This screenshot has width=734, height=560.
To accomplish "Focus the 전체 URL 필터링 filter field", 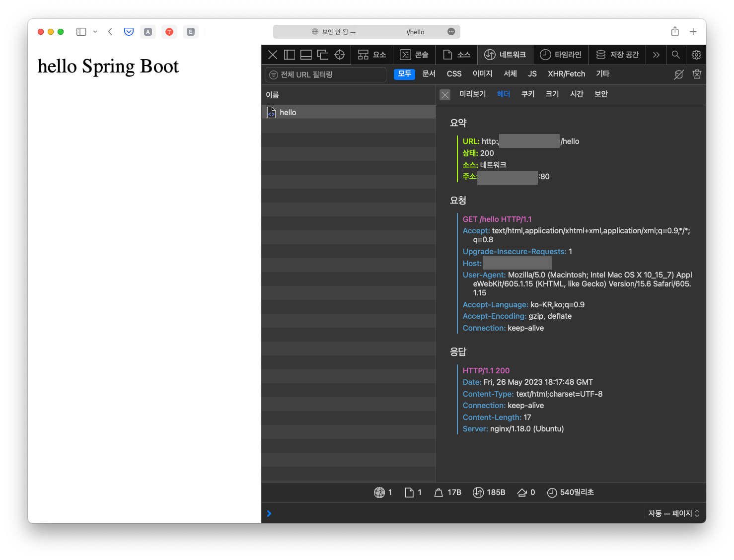I will pyautogui.click(x=326, y=74).
